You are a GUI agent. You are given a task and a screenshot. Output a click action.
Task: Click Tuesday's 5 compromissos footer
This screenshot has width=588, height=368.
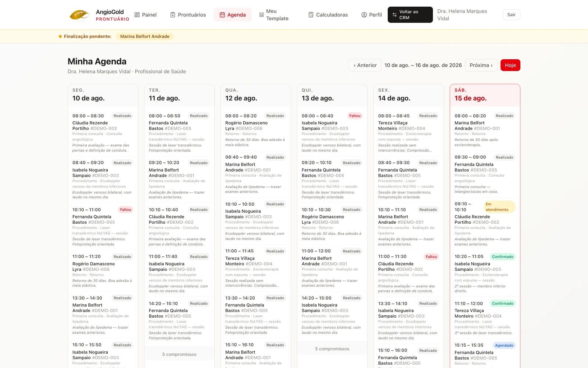pos(179,354)
